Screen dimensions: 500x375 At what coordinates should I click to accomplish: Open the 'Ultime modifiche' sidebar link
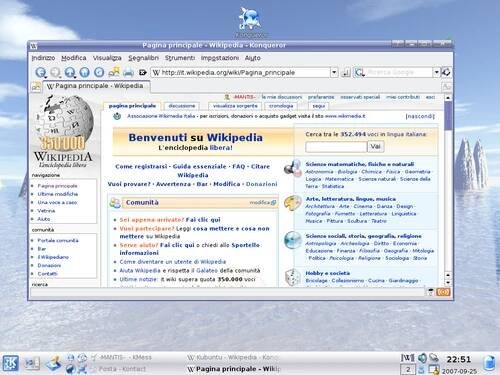pyautogui.click(x=58, y=194)
